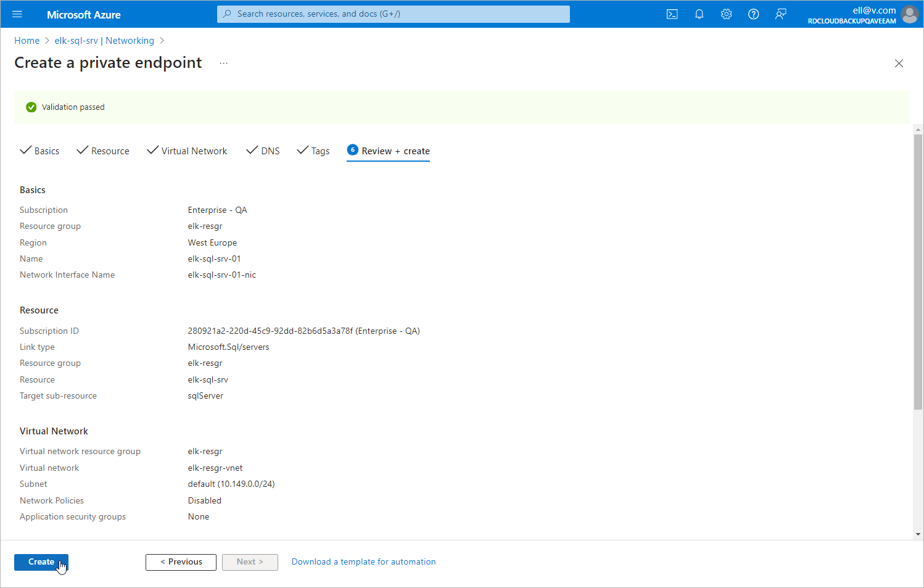The width and height of the screenshot is (924, 588).
Task: Click the subscription value Enterprise - QA
Action: click(217, 210)
